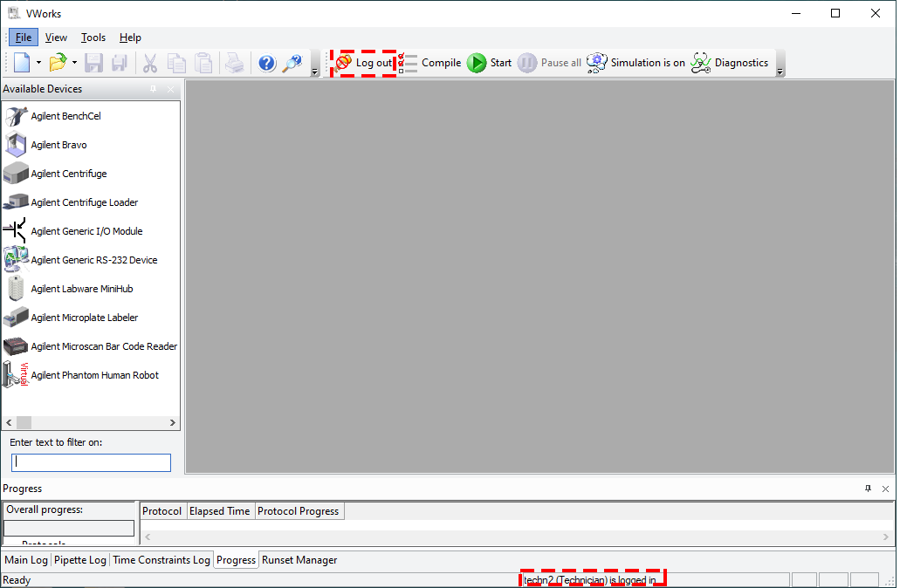Click the Ready status bar text
This screenshot has width=900, height=588.
tap(17, 580)
